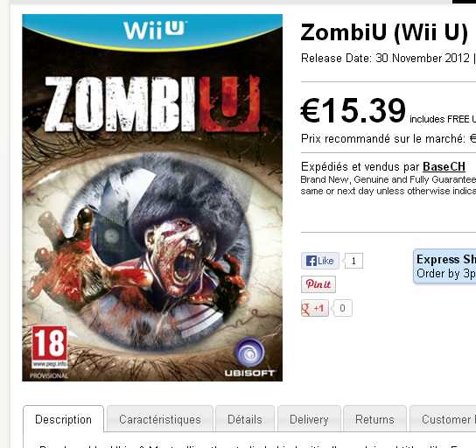Open the Returns tab
This screenshot has width=476, height=448.
pyautogui.click(x=374, y=419)
